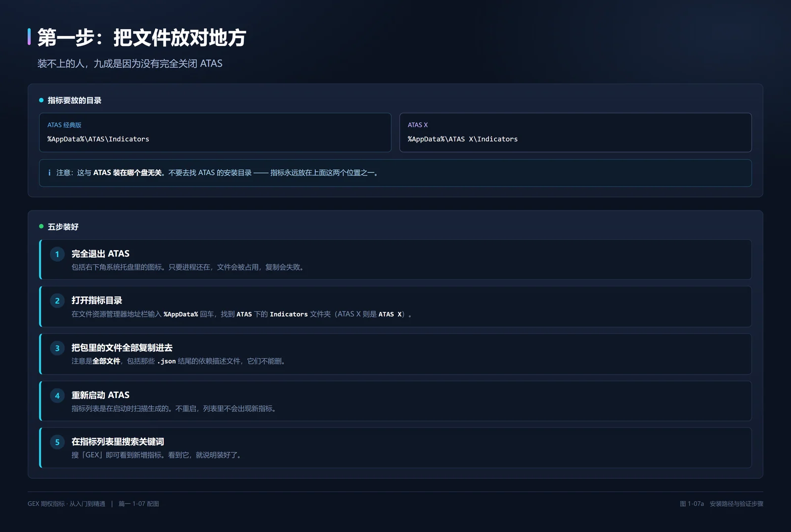This screenshot has width=791, height=532.
Task: Click the bold 全部文件 in step 3
Action: [106, 361]
